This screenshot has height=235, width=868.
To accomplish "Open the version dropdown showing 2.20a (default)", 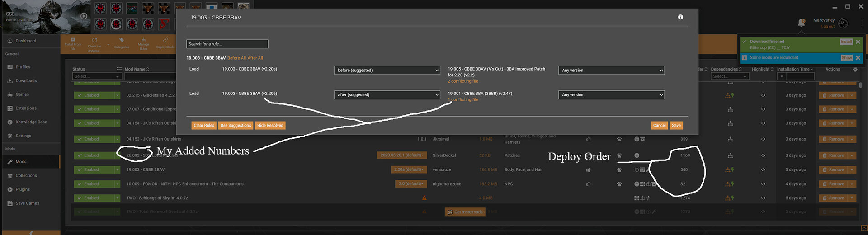I will click(409, 170).
